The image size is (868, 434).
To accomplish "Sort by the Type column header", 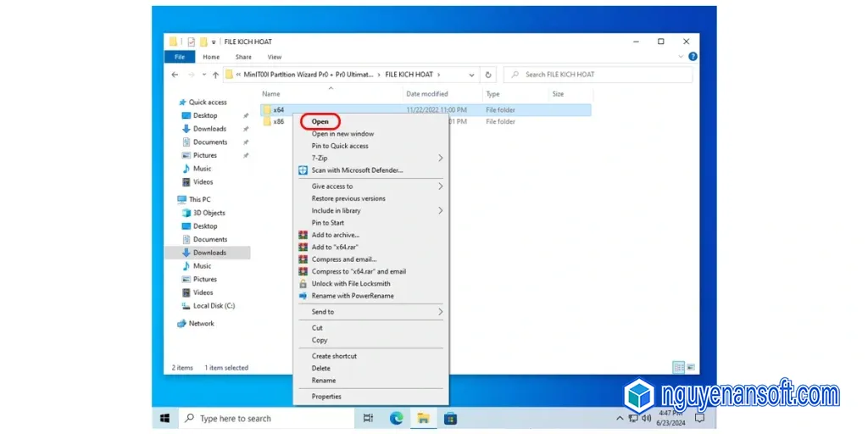I will 492,94.
